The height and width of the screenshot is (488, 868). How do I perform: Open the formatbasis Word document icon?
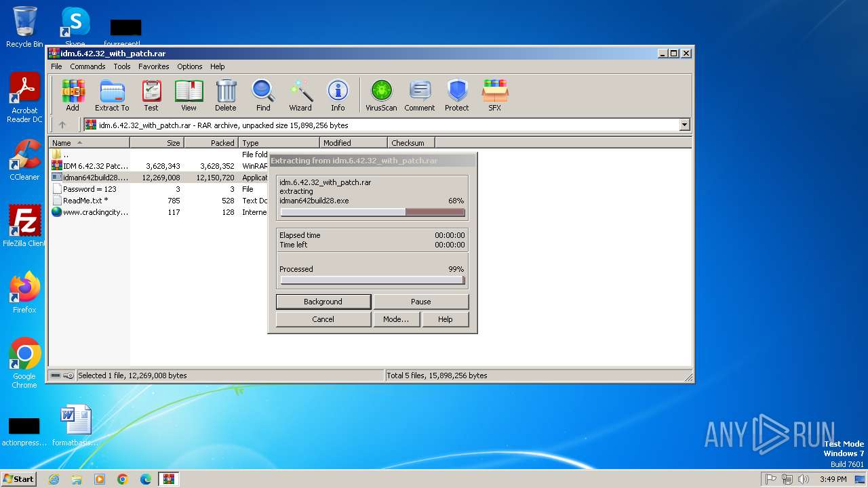[75, 426]
